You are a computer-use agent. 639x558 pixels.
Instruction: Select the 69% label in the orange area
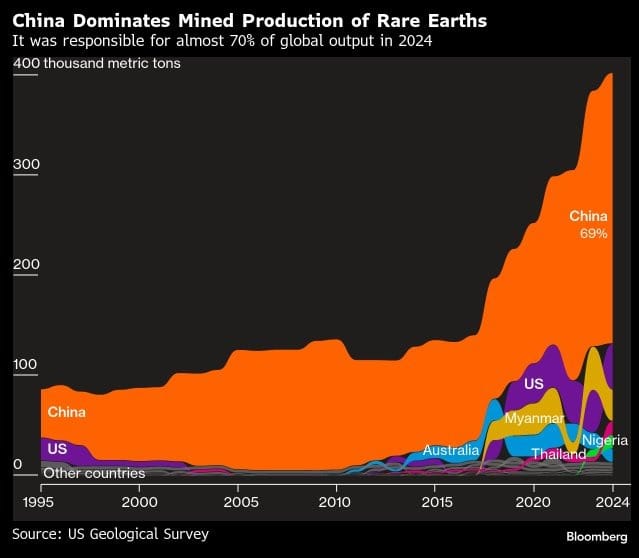tap(593, 233)
